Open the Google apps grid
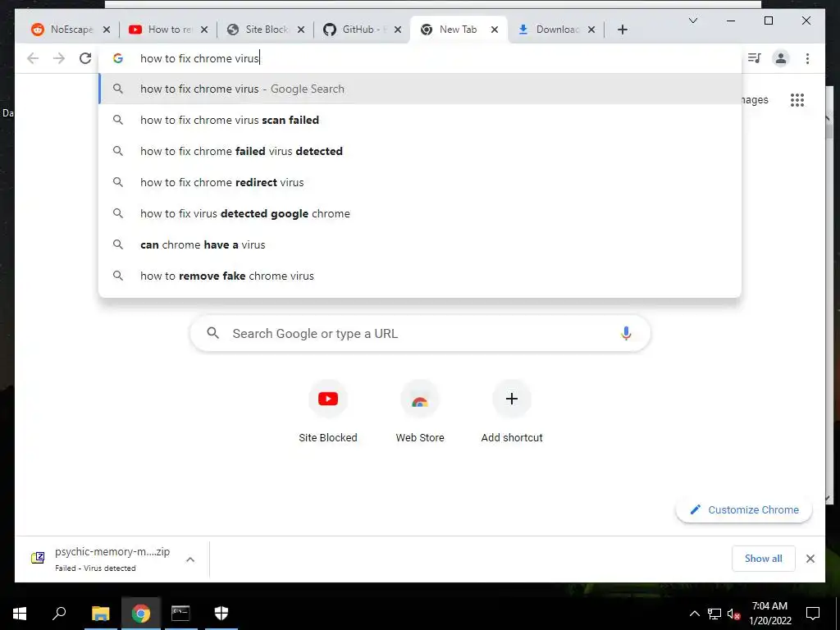Screen dimensions: 840x630 pyautogui.click(x=797, y=99)
